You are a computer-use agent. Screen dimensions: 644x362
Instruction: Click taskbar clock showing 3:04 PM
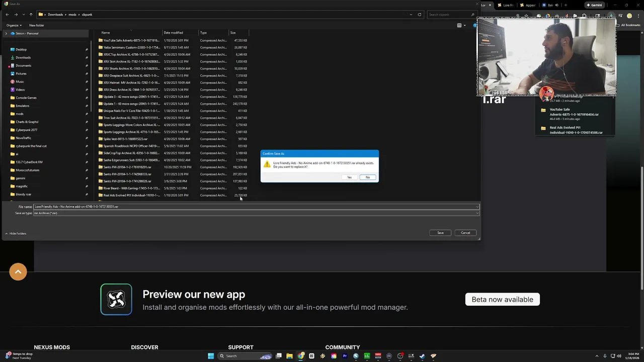coord(633,356)
